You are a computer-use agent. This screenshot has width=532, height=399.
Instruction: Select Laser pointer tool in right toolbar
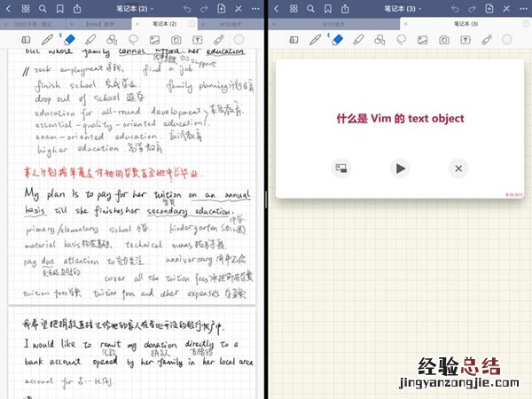pos(487,40)
